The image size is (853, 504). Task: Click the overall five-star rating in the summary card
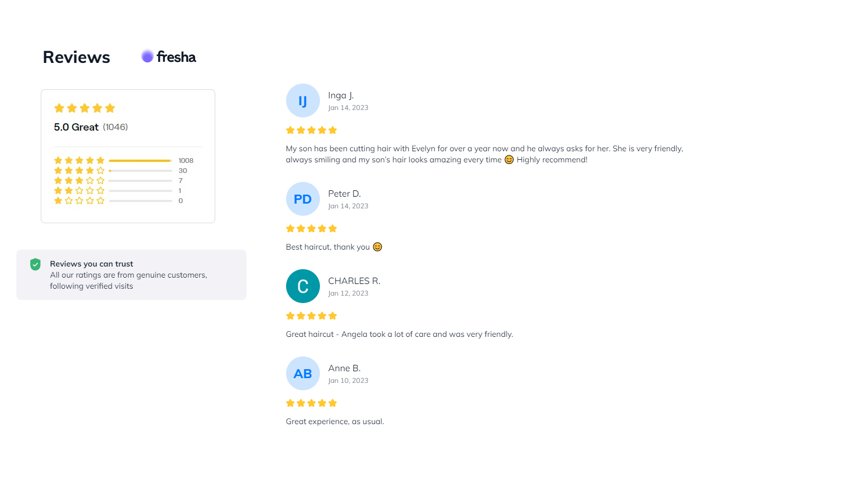point(85,108)
